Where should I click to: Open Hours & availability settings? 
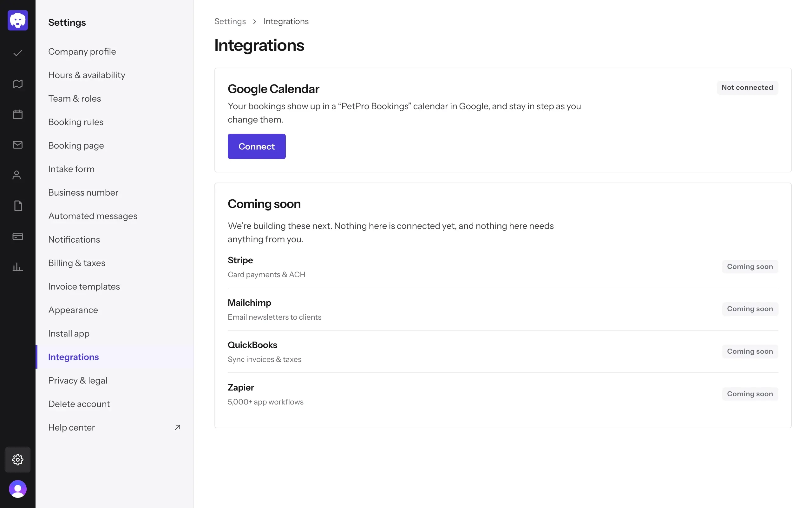[115, 75]
